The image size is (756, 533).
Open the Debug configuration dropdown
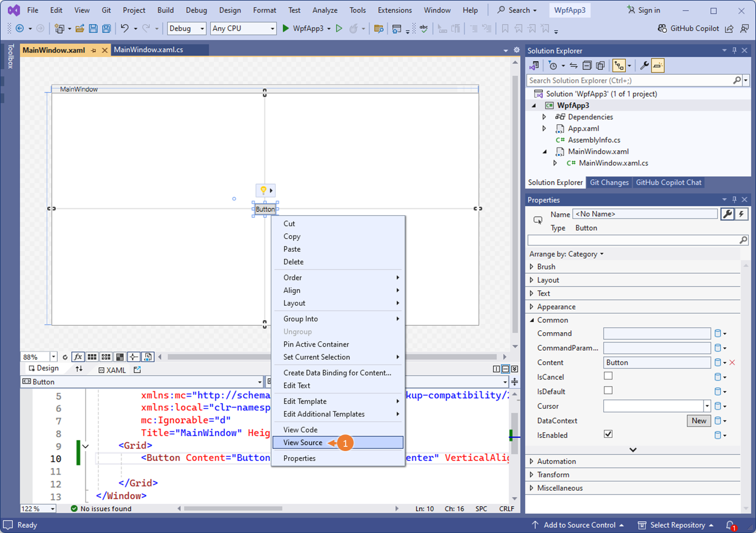click(x=187, y=28)
